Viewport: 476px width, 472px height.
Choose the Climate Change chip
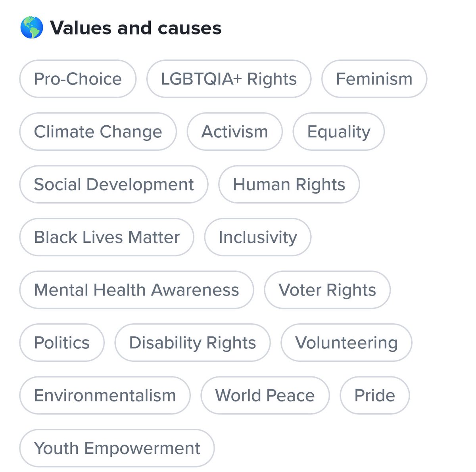coord(98,131)
